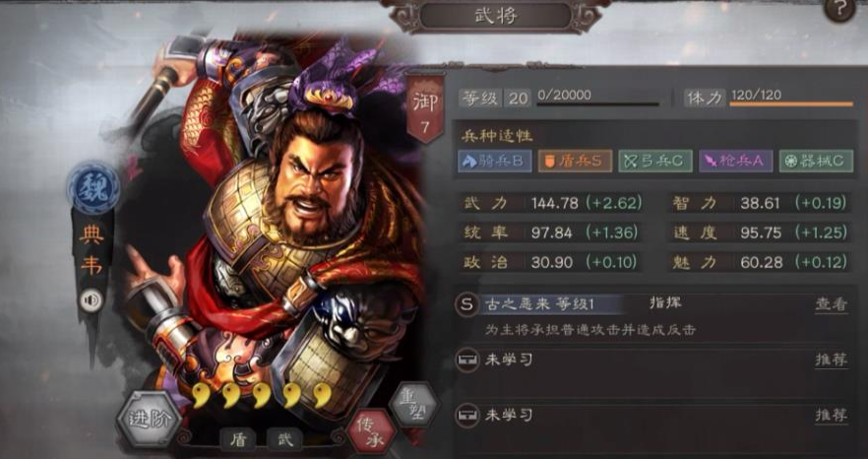Open 推荐 for the second unlearned skill
Screen dimensions: 868x459
tap(832, 416)
